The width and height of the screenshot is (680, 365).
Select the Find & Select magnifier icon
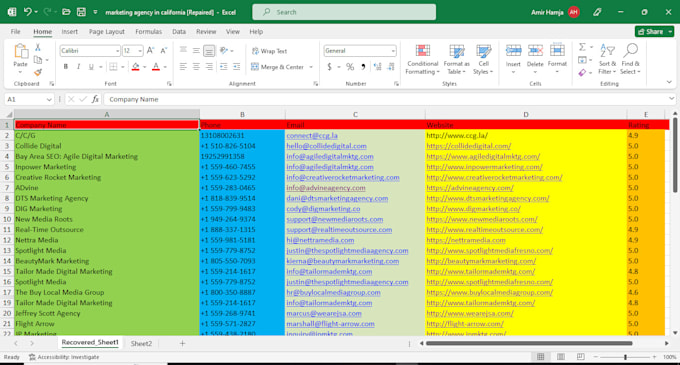coord(631,51)
